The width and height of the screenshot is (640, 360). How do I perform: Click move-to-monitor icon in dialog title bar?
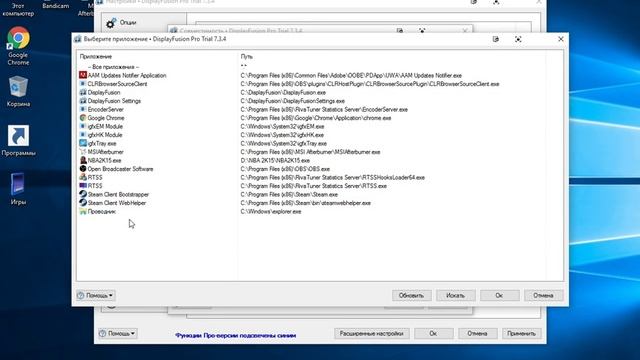[x=496, y=39]
